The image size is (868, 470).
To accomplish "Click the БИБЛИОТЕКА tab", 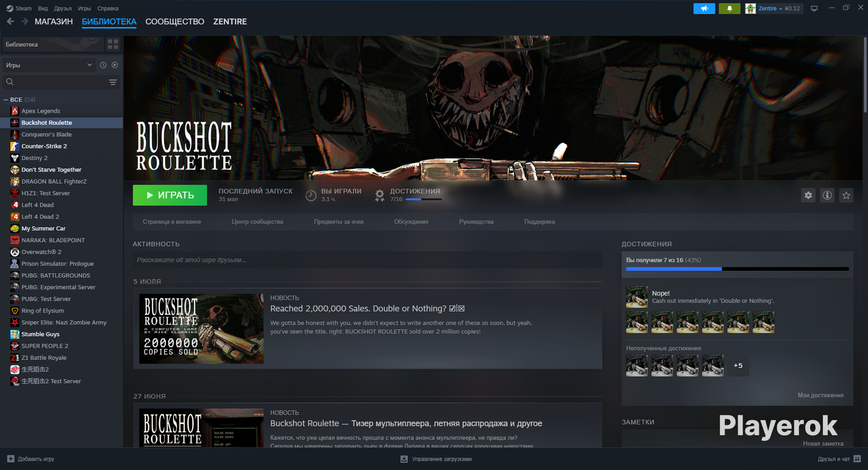I will tap(109, 22).
